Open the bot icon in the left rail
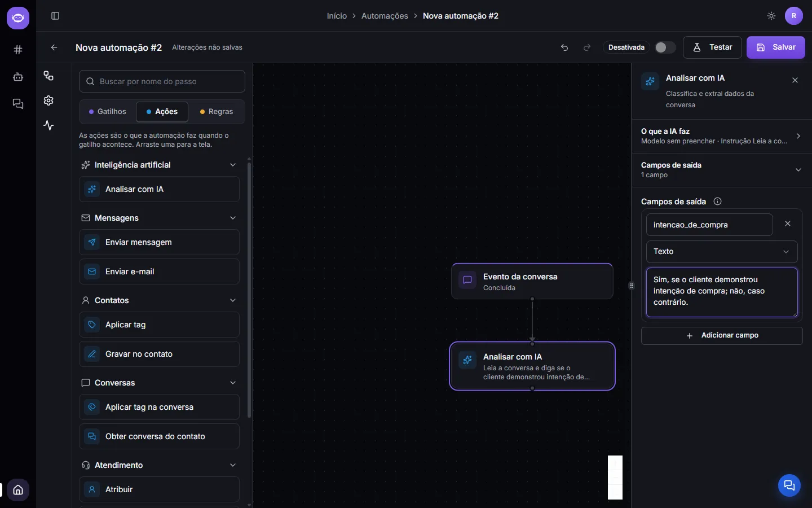The width and height of the screenshot is (812, 508). (x=18, y=77)
